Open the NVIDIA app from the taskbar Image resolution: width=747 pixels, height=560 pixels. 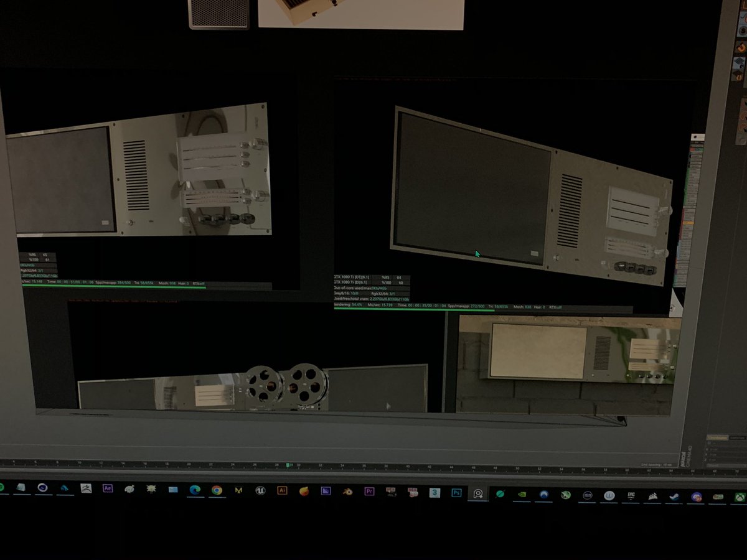tap(522, 494)
